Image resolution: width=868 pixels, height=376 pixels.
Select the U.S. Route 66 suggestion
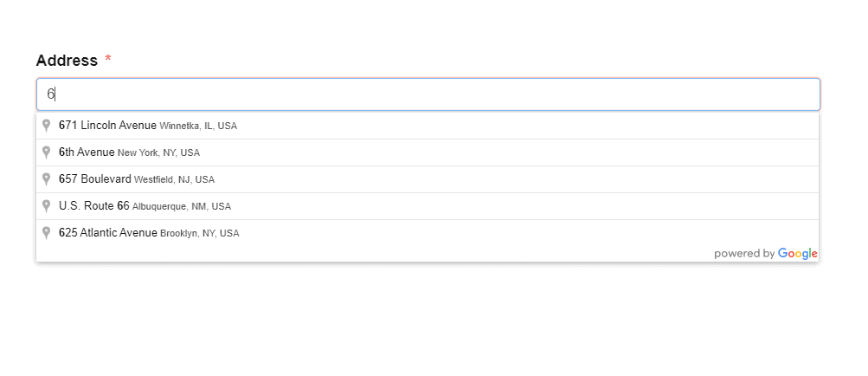(x=93, y=206)
